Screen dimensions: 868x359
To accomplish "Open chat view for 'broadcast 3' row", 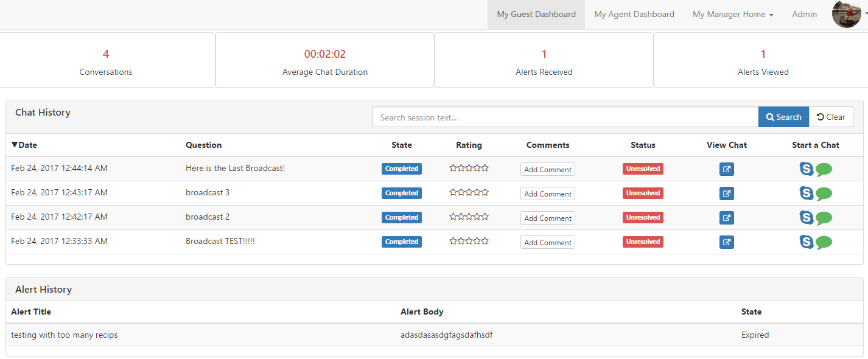I will (726, 193).
